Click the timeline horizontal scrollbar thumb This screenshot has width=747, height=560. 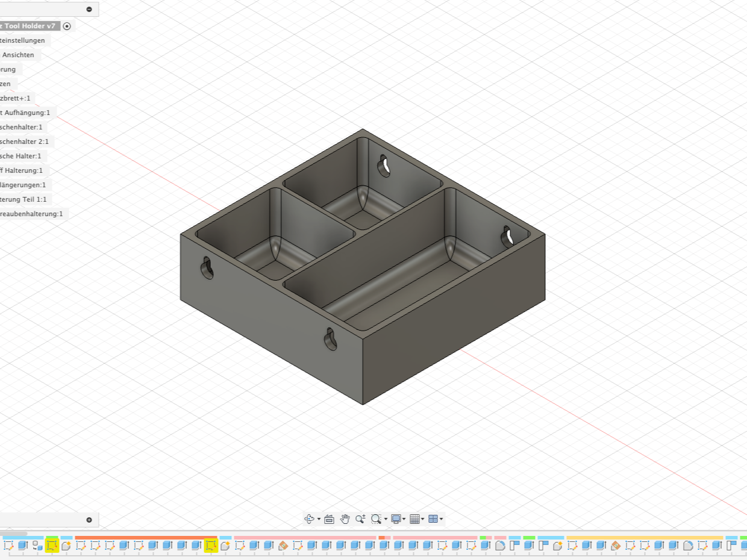(x=13, y=534)
